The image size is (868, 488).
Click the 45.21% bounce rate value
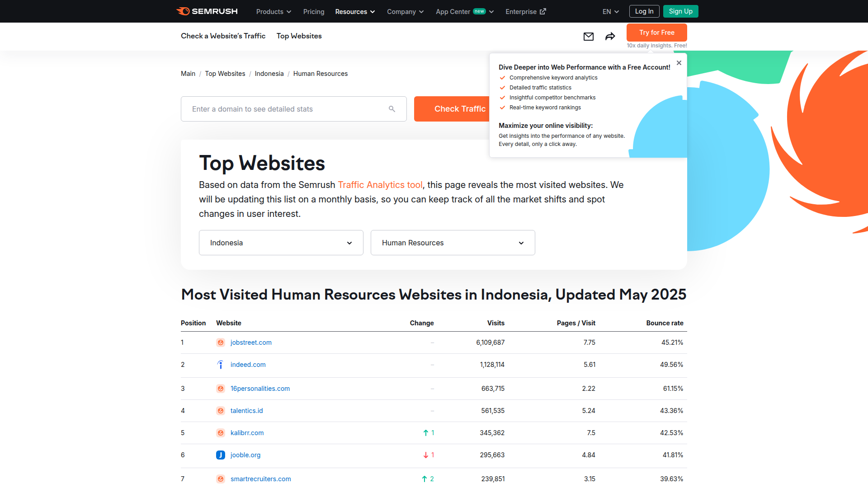[672, 343]
